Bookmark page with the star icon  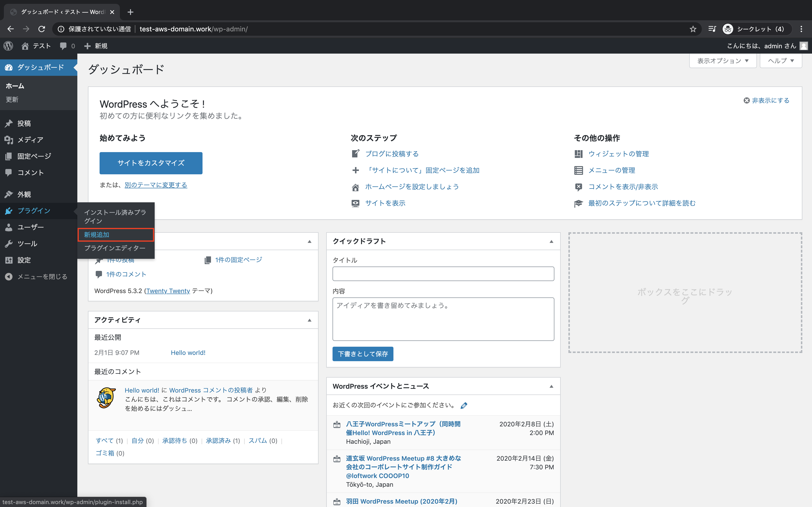pos(693,29)
